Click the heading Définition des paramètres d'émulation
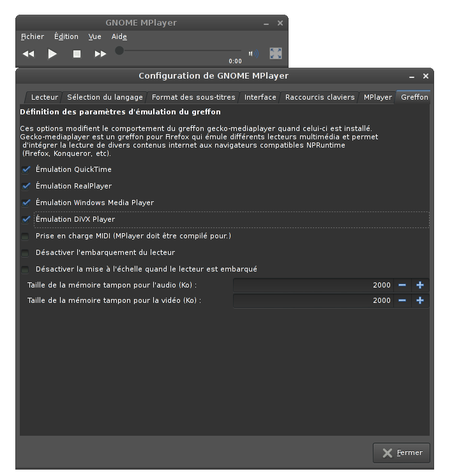 (x=120, y=112)
